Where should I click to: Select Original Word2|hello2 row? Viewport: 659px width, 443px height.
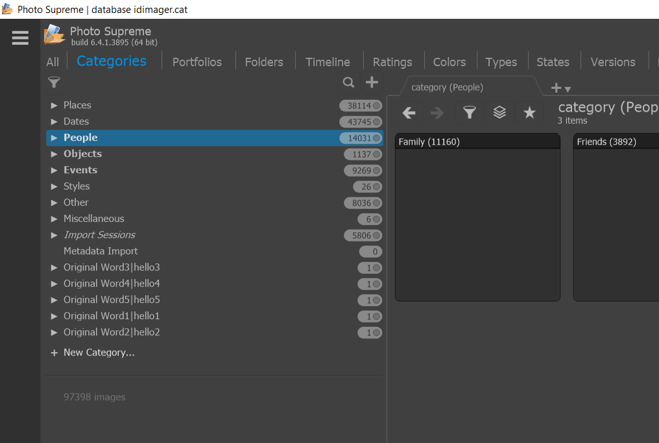(214, 332)
